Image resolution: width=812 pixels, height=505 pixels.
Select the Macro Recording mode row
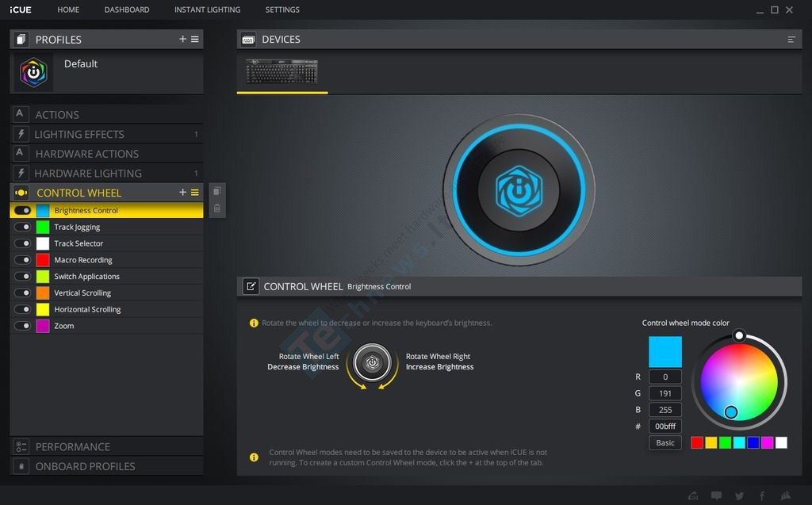click(x=107, y=259)
